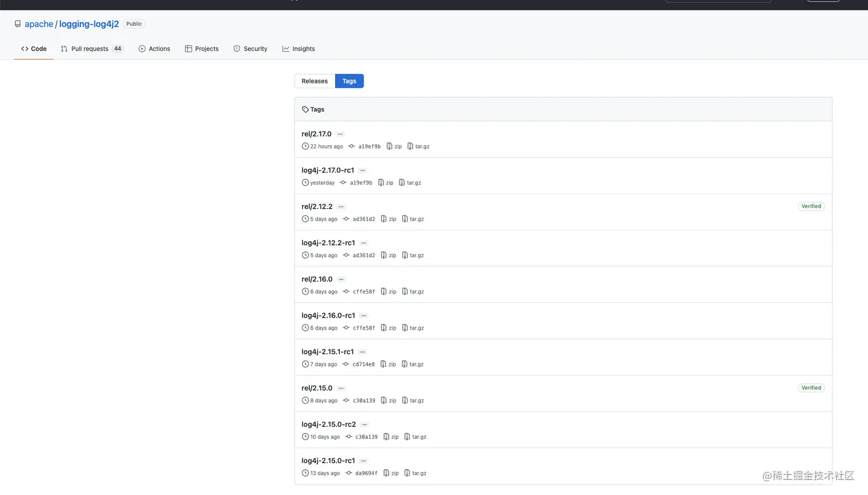Get the tar.gz archive for log4j-2.15.0-rc1

[415, 473]
